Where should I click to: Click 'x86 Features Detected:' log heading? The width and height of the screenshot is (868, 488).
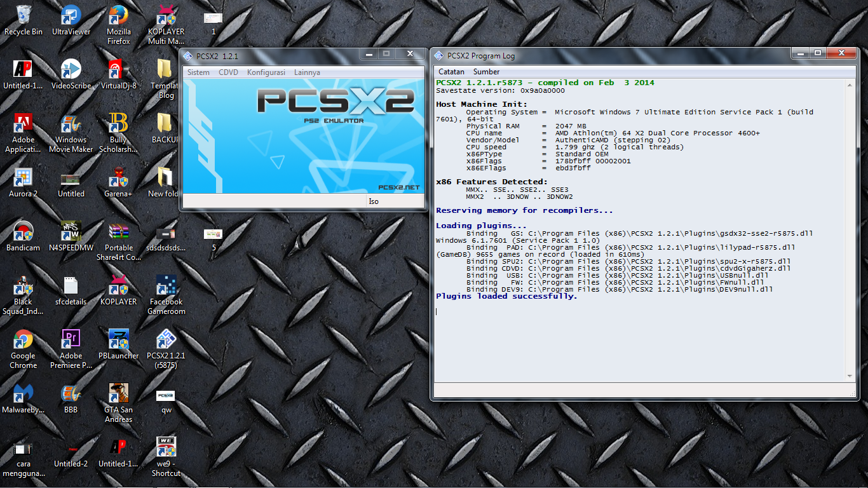click(491, 182)
